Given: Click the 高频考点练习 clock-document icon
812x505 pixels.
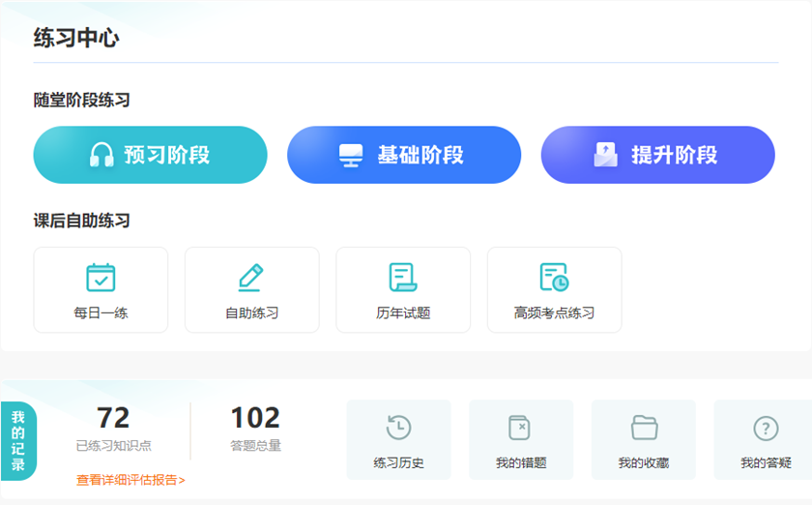Looking at the screenshot, I should (x=554, y=278).
